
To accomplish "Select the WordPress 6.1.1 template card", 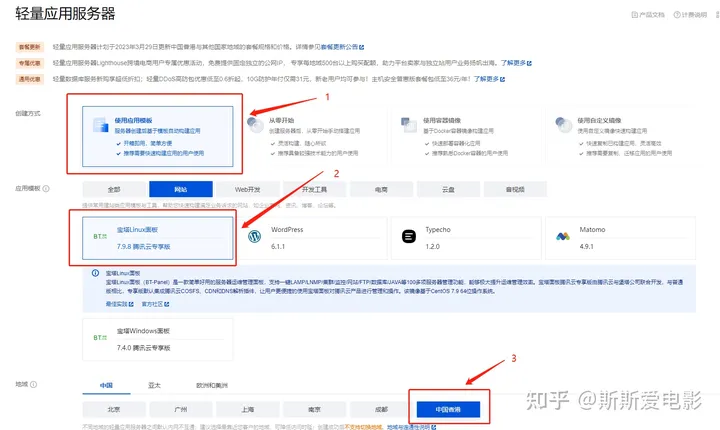I will pos(312,238).
